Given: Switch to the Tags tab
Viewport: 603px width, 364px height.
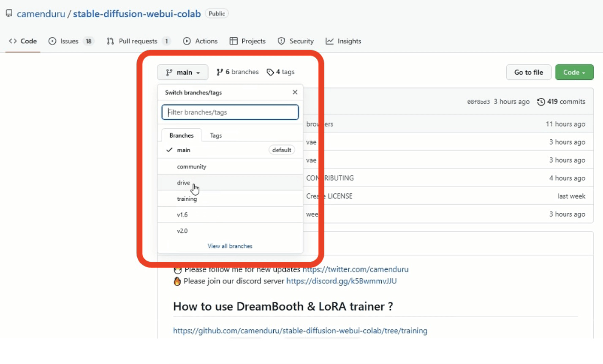Looking at the screenshot, I should [x=216, y=136].
